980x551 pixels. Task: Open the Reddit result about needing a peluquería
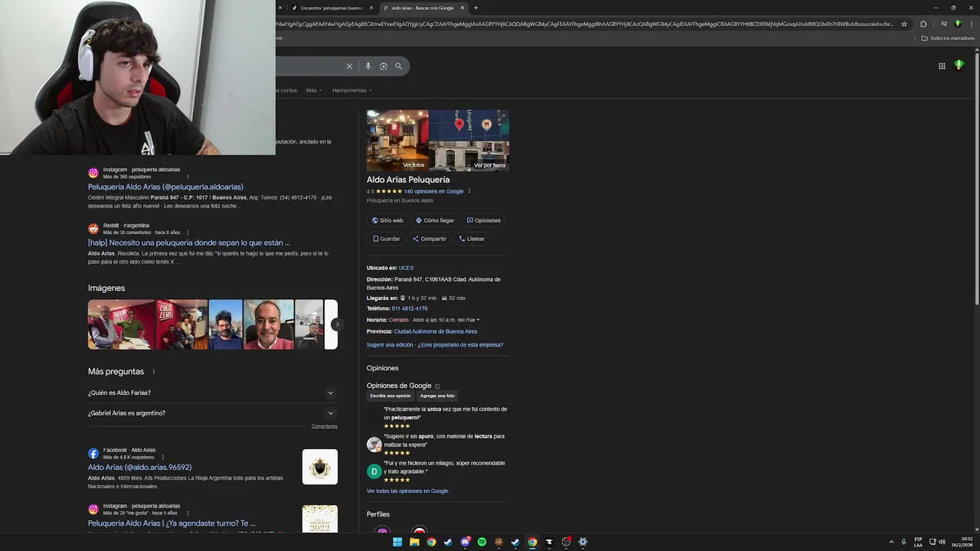tap(188, 243)
